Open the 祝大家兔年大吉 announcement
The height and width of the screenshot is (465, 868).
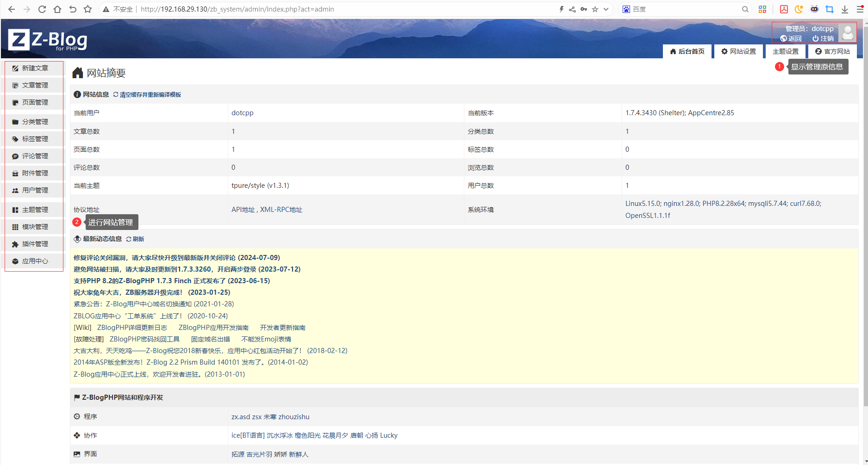pyautogui.click(x=152, y=292)
